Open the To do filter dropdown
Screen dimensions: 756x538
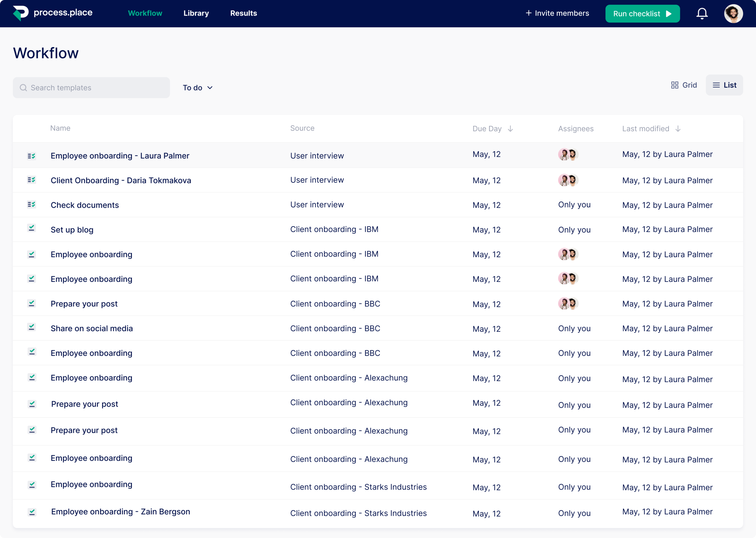197,87
